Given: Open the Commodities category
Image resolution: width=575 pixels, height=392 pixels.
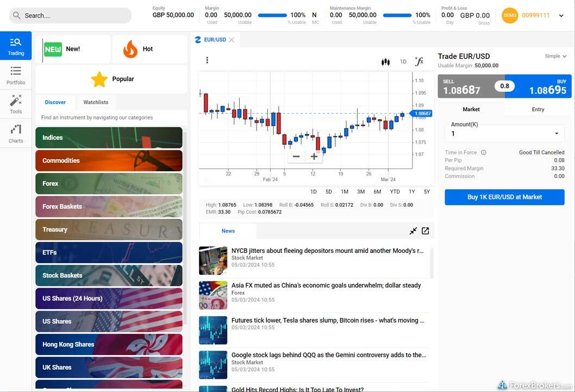Looking at the screenshot, I should [109, 160].
